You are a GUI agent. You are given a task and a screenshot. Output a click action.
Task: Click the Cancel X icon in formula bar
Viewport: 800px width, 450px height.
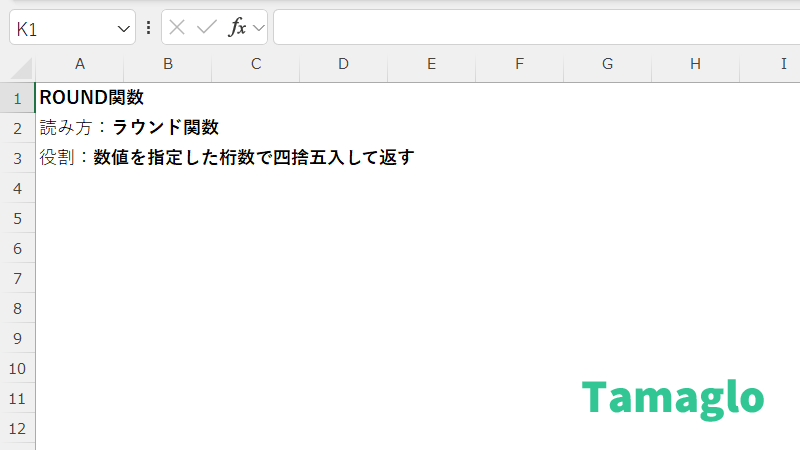[178, 28]
